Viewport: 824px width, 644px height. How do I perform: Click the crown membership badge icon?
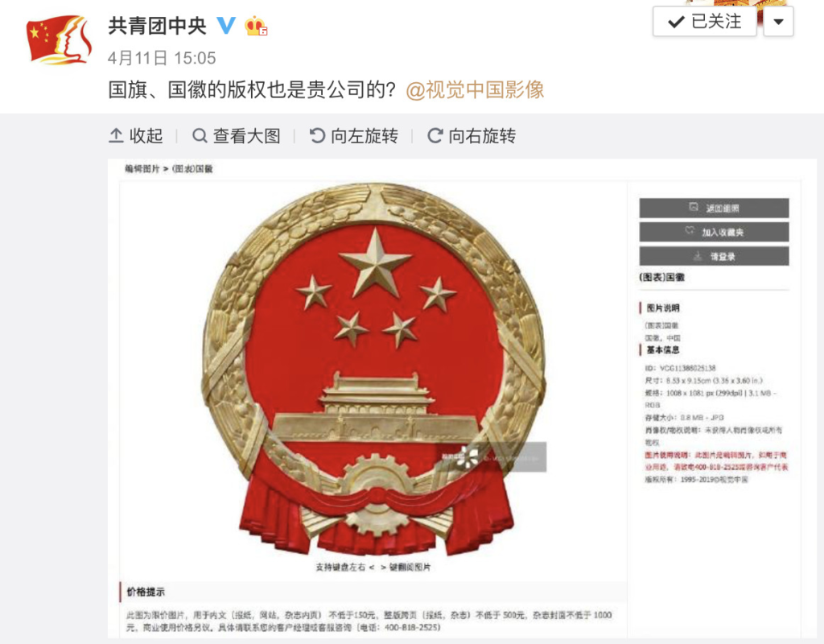coord(257,26)
